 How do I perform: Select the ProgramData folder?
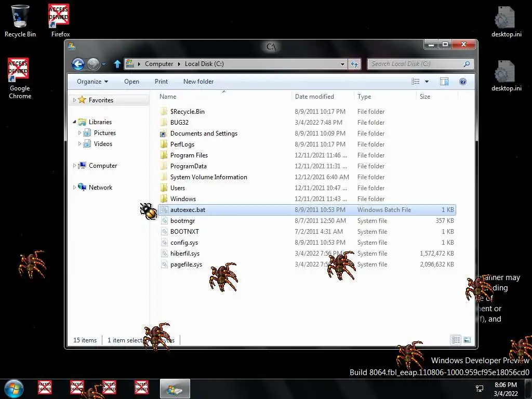(188, 166)
